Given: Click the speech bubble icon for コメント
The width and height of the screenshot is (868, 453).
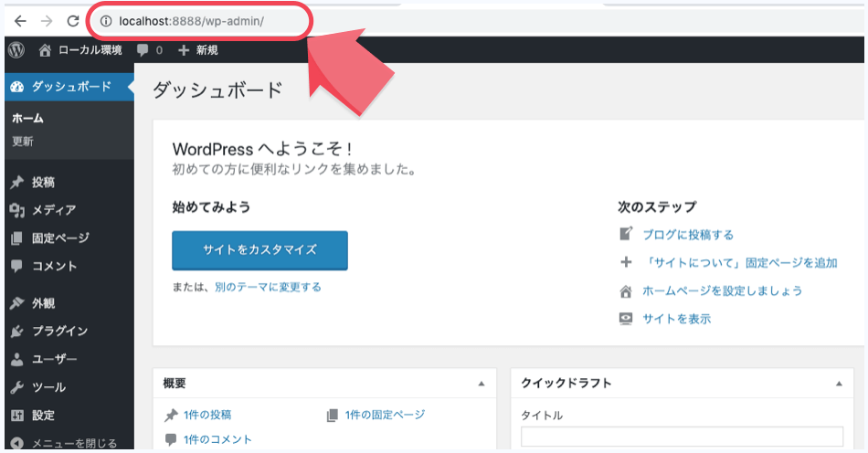Looking at the screenshot, I should click(16, 266).
